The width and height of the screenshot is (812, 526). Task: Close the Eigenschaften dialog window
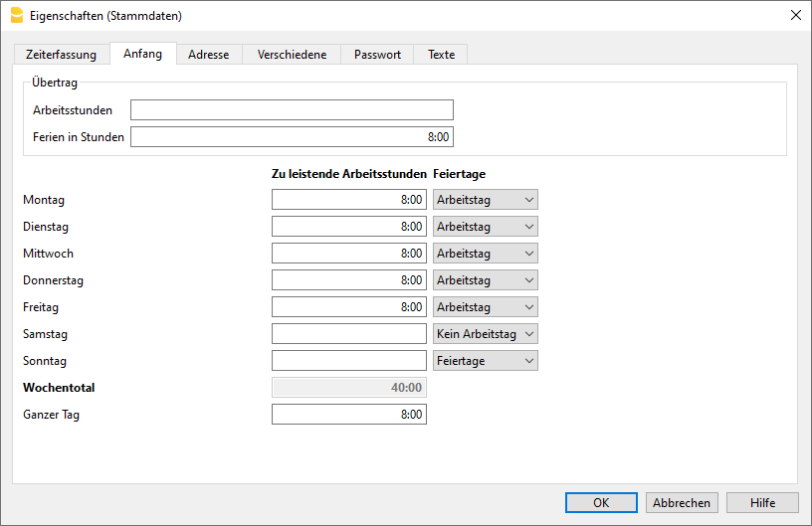[x=794, y=15]
